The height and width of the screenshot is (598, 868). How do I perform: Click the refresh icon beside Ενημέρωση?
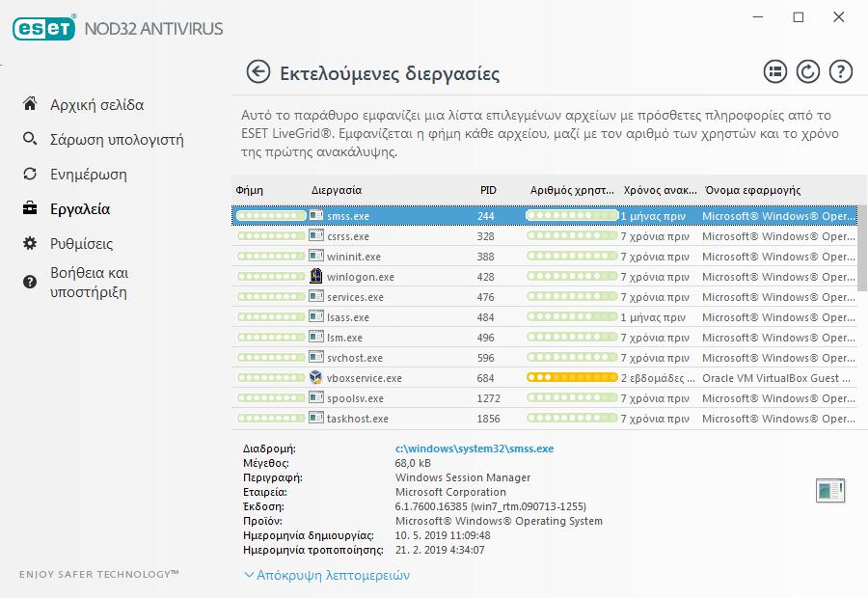point(30,174)
